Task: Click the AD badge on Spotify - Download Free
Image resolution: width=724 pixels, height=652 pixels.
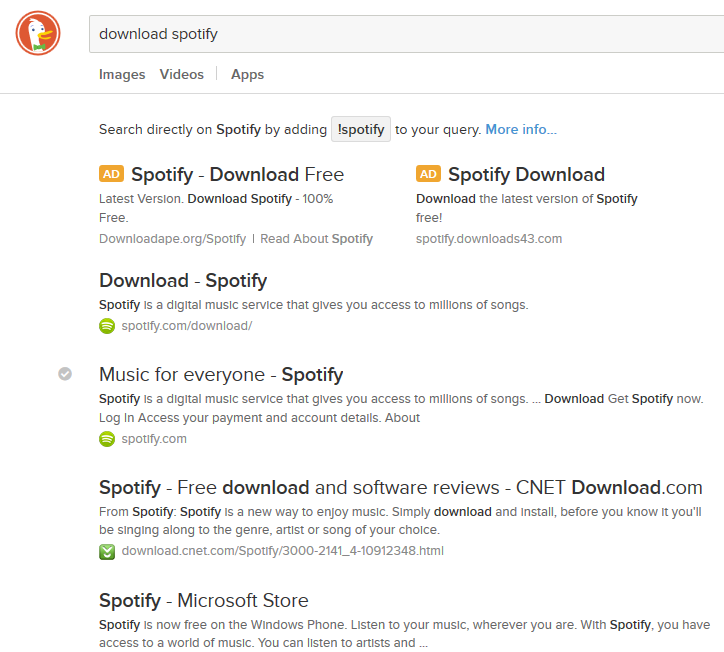Action: (x=111, y=174)
